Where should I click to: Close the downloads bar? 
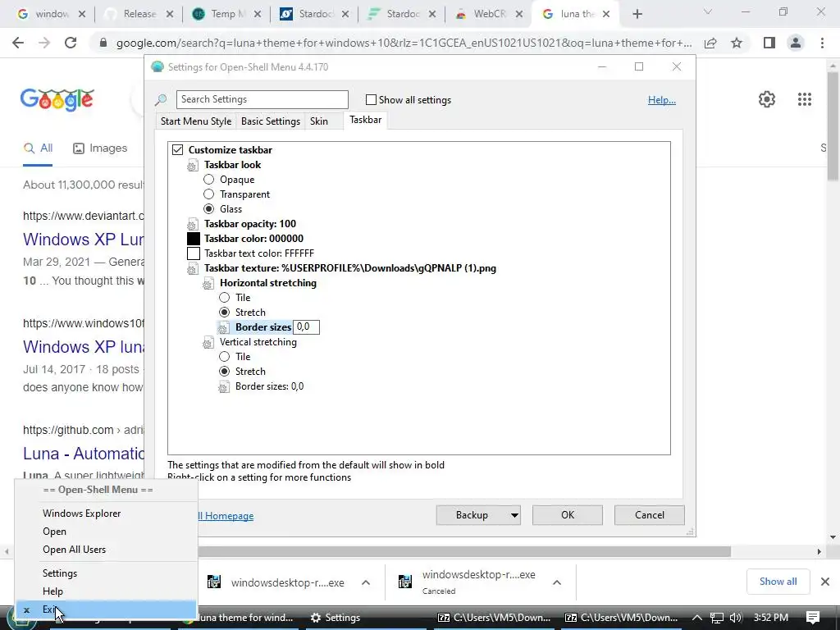(x=825, y=582)
